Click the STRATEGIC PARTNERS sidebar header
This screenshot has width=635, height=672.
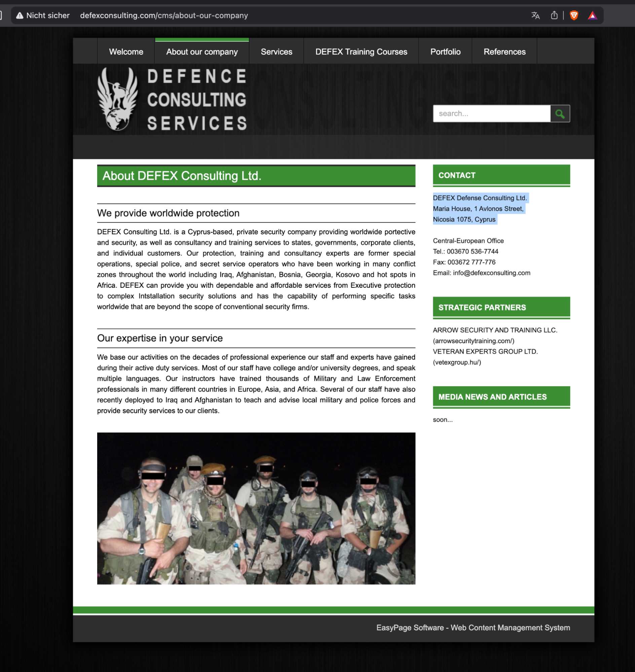pos(501,308)
